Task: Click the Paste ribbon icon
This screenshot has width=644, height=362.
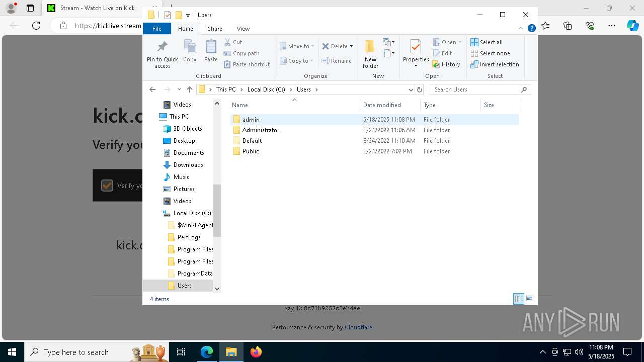Action: [x=211, y=51]
